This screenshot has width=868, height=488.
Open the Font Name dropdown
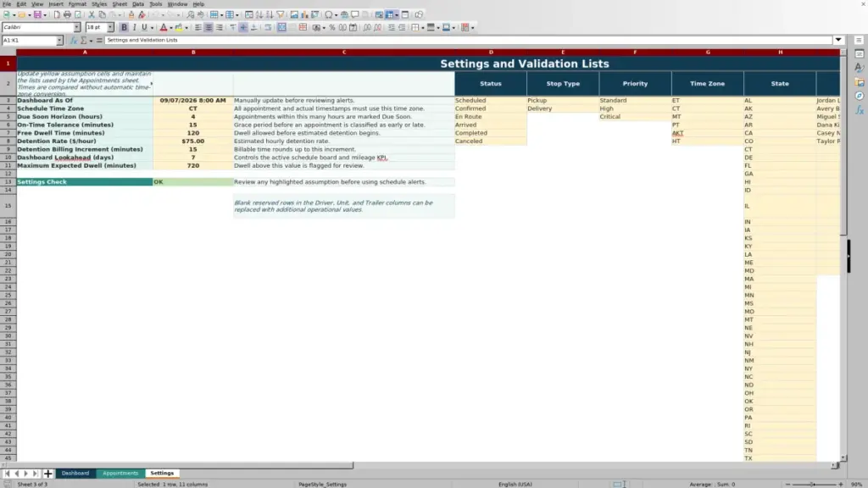pos(77,27)
